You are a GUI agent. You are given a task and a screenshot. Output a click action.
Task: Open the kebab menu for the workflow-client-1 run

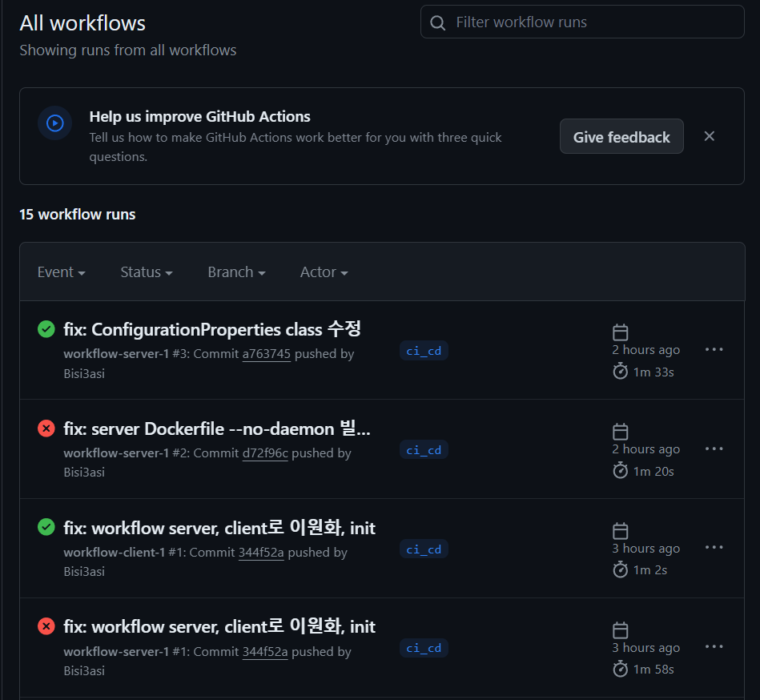click(x=714, y=547)
